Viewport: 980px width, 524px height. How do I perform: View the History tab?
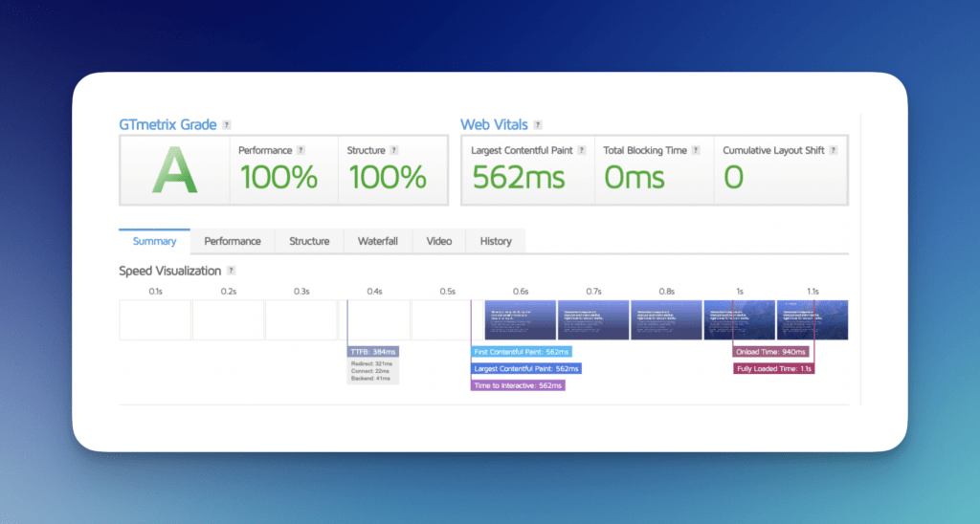(x=496, y=241)
